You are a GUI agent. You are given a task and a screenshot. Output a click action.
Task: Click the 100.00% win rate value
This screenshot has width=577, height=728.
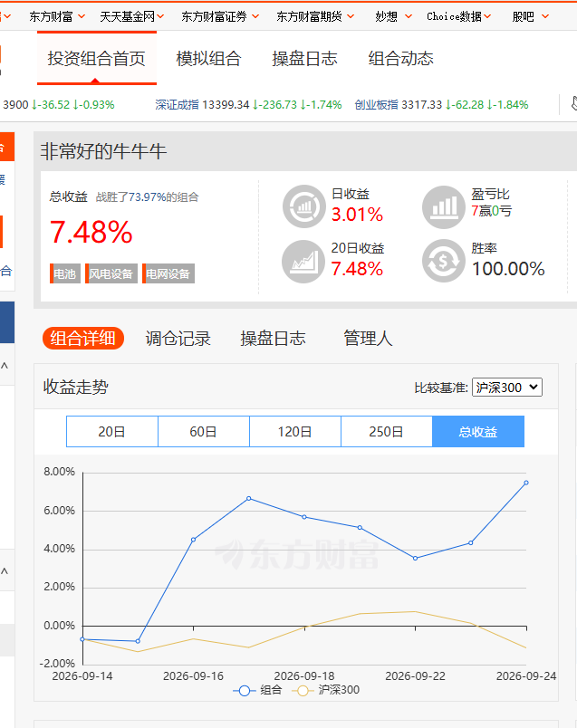[508, 269]
